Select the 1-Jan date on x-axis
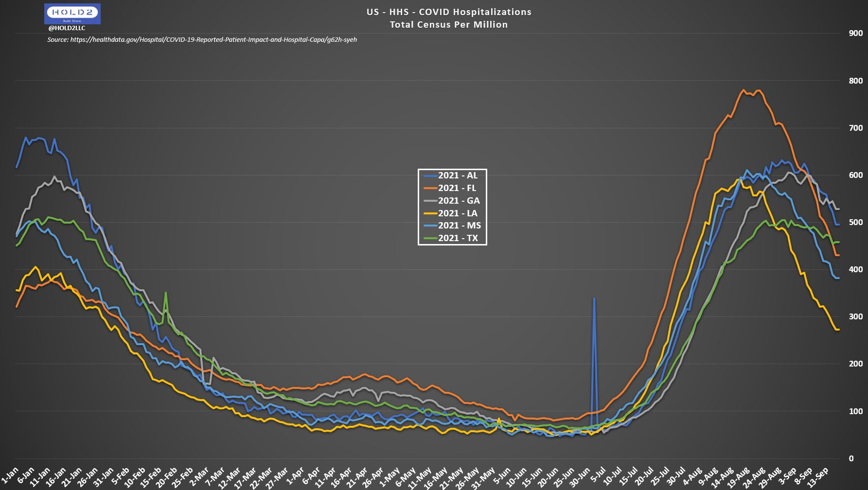The height and width of the screenshot is (490, 868). [11, 474]
